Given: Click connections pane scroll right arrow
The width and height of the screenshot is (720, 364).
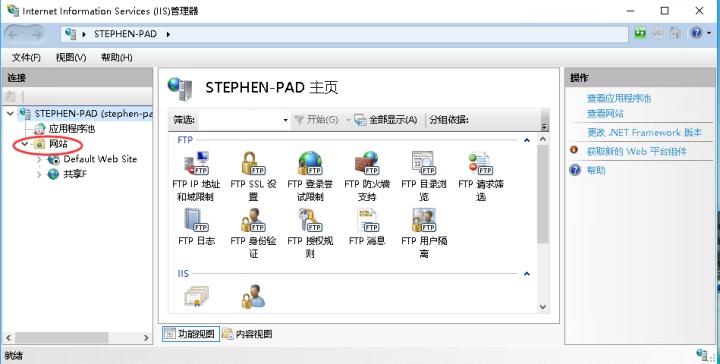Looking at the screenshot, I should tap(146, 338).
